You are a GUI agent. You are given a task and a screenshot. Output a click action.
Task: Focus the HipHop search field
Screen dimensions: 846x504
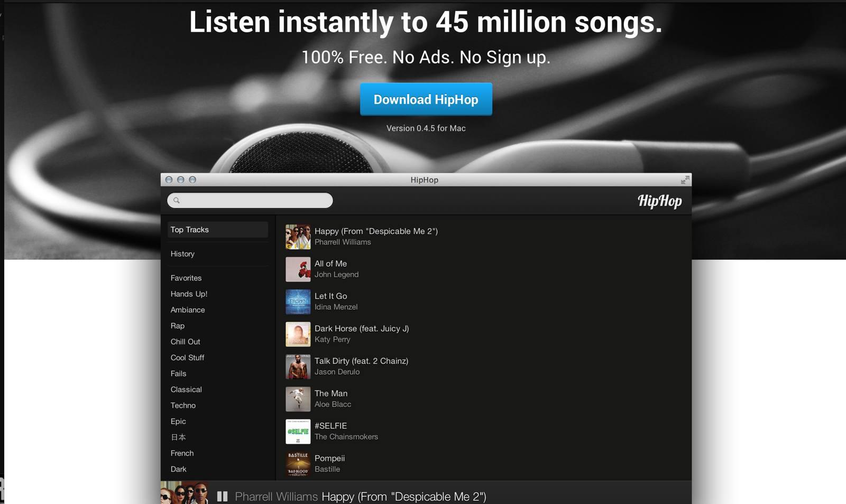coord(250,200)
